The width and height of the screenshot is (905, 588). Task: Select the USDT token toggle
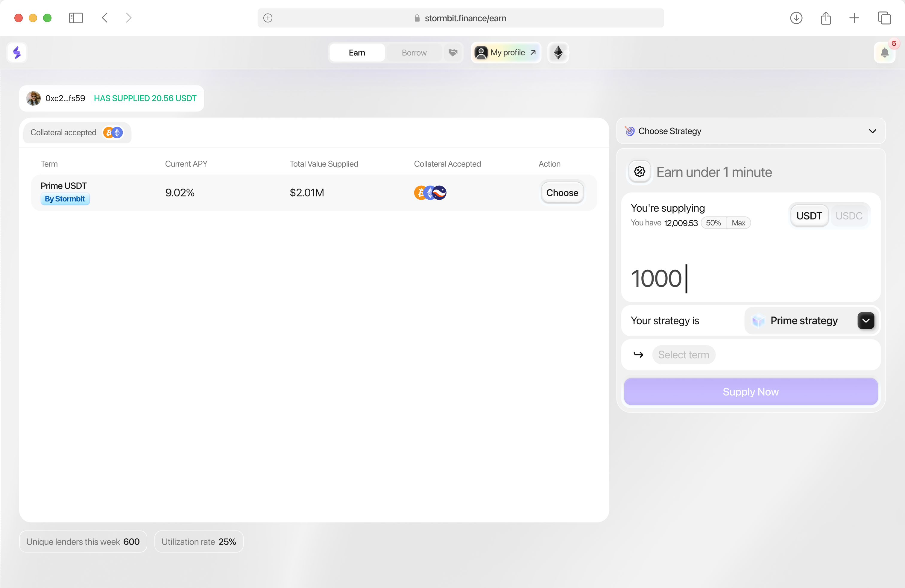pyautogui.click(x=809, y=216)
